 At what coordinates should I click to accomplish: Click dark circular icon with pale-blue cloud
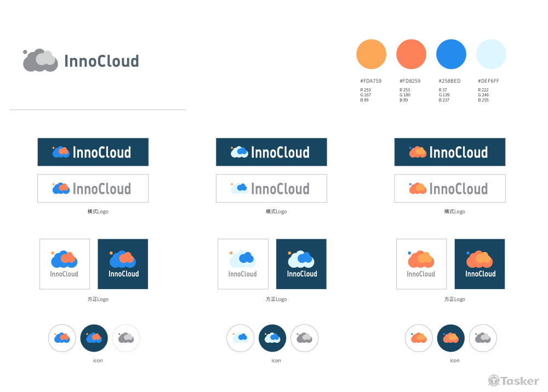point(272,338)
